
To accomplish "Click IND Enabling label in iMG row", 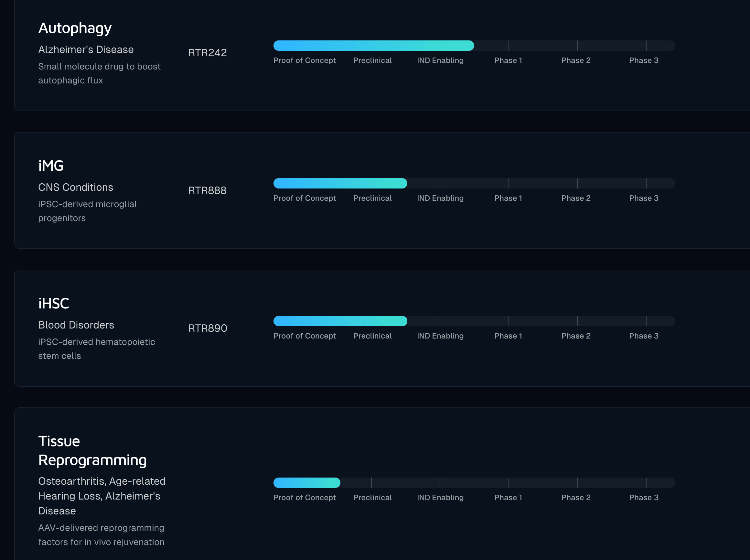I will coord(440,198).
